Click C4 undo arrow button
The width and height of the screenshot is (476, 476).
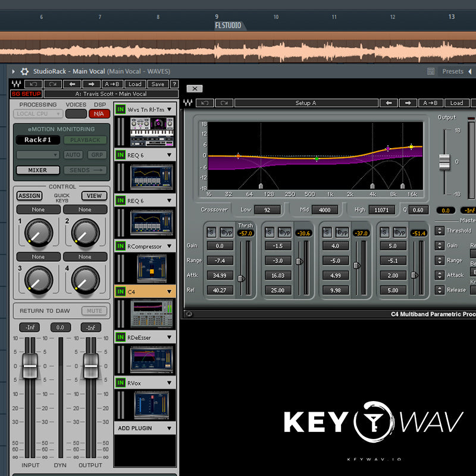click(205, 103)
